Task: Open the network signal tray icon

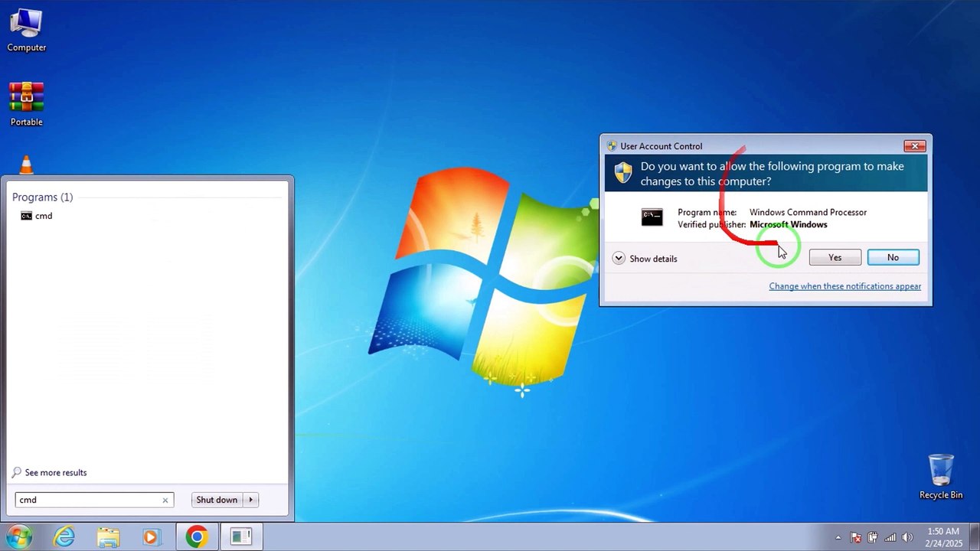Action: tap(890, 537)
